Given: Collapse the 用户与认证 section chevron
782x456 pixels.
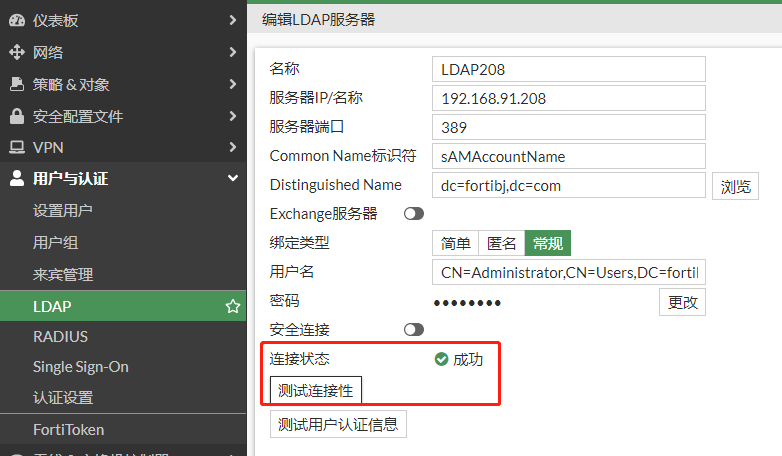Looking at the screenshot, I should [x=232, y=179].
